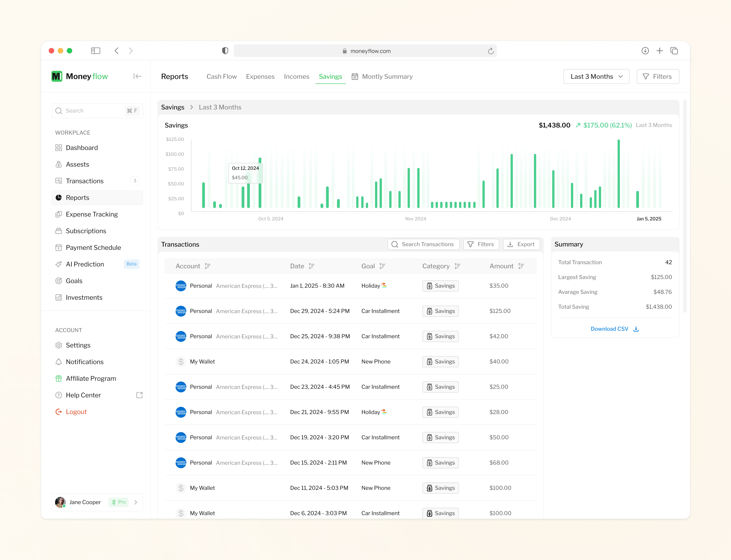Select the Transactions icon in sidebar
The image size is (731, 560).
[59, 181]
